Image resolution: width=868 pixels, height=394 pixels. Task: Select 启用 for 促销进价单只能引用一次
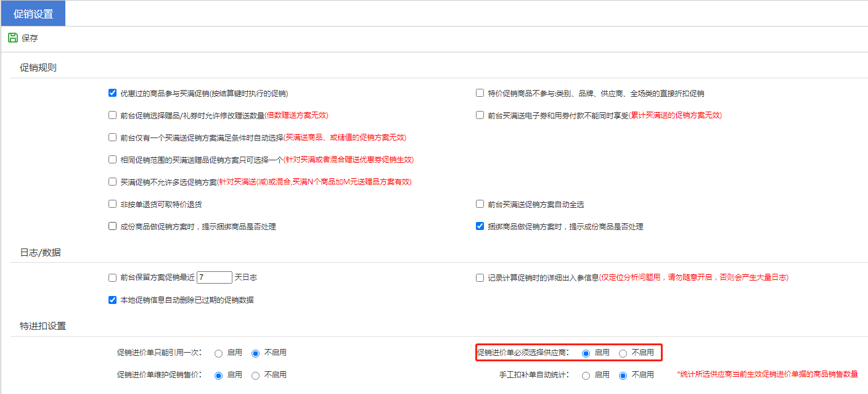218,353
